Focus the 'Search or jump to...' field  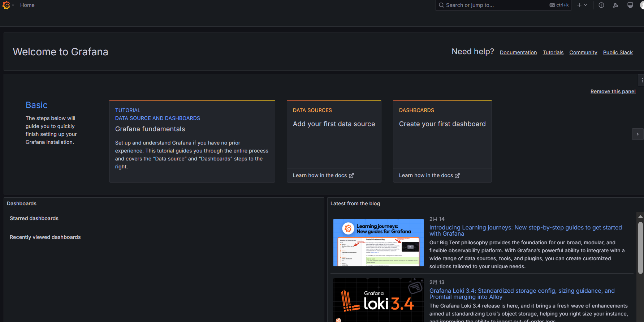[503, 5]
